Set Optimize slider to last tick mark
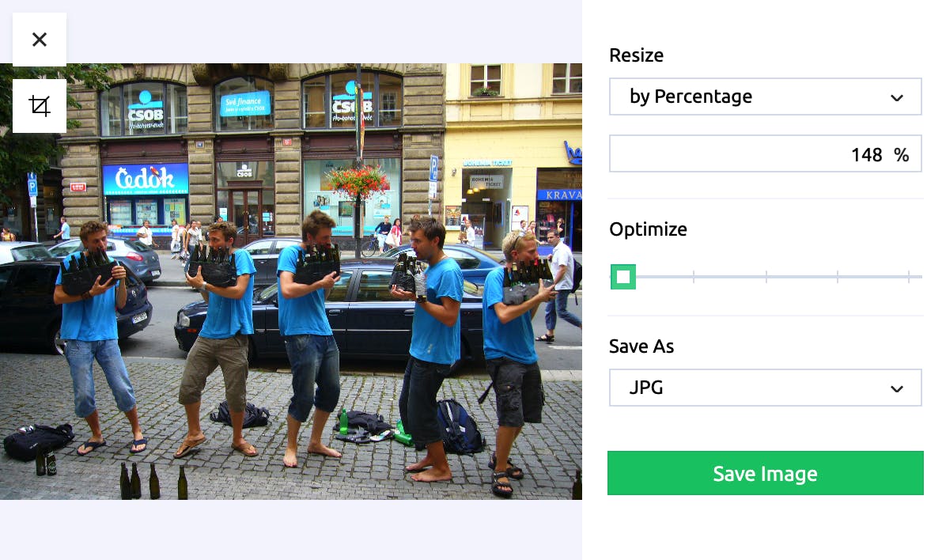This screenshot has width=946, height=560. click(909, 277)
